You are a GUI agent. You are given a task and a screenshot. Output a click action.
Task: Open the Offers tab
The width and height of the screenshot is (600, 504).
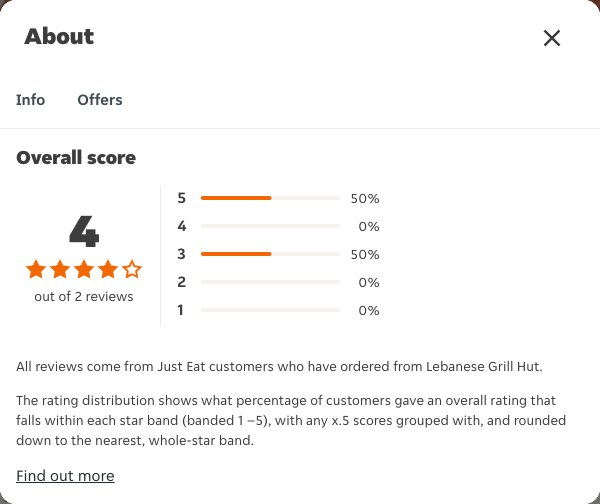[100, 100]
